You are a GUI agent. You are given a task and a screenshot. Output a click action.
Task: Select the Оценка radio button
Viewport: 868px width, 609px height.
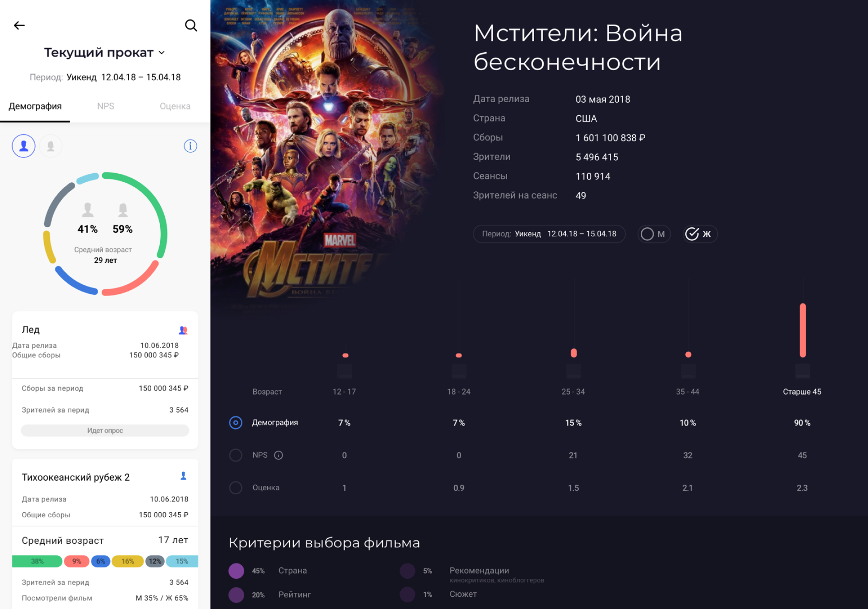(236, 487)
